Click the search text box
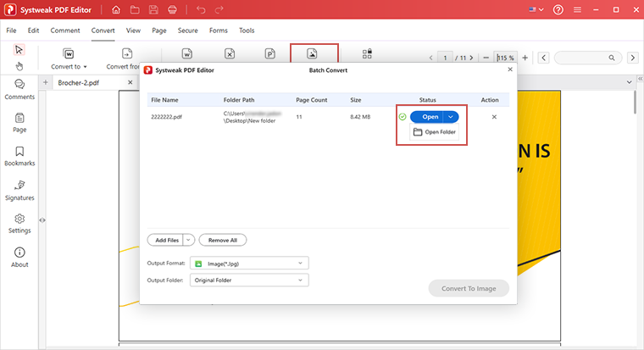The width and height of the screenshot is (644, 350). [x=587, y=58]
